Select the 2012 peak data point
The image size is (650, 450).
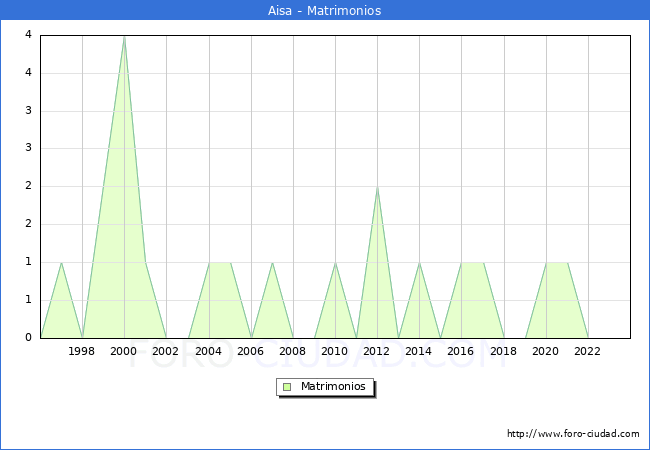pos(377,187)
